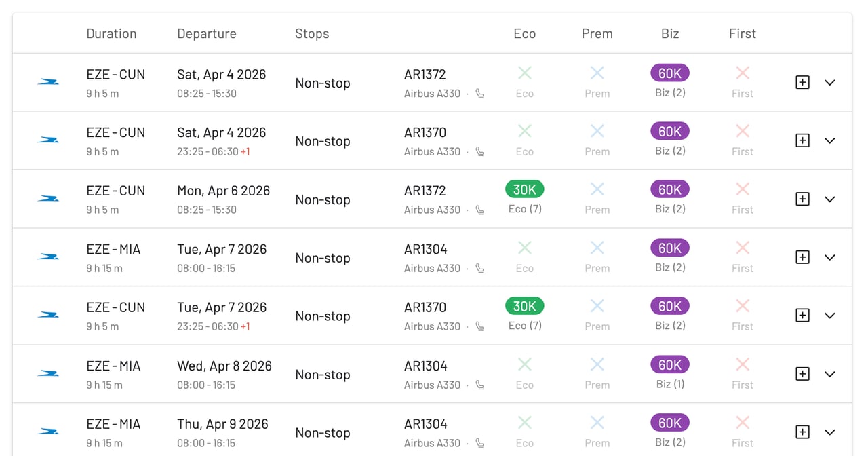The image size is (868, 456).
Task: Select the phone icon next to AR1372 Airbus A330
Action: point(479,94)
